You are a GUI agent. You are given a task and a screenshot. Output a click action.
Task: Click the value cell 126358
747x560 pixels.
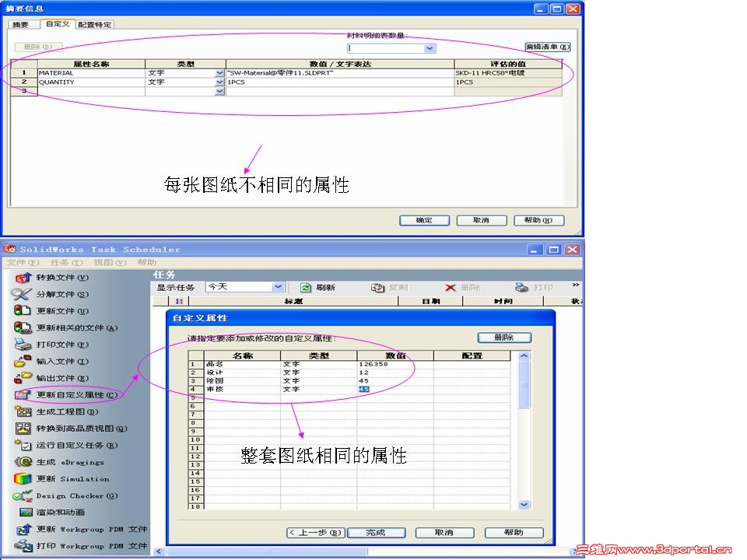tap(395, 364)
